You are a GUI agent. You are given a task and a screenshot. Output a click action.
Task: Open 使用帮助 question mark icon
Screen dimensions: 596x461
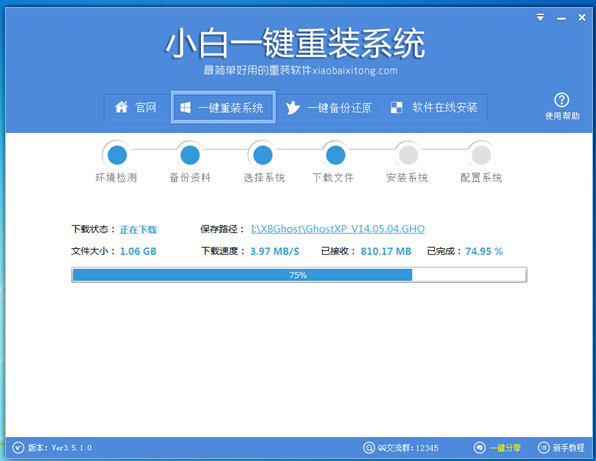click(x=561, y=100)
